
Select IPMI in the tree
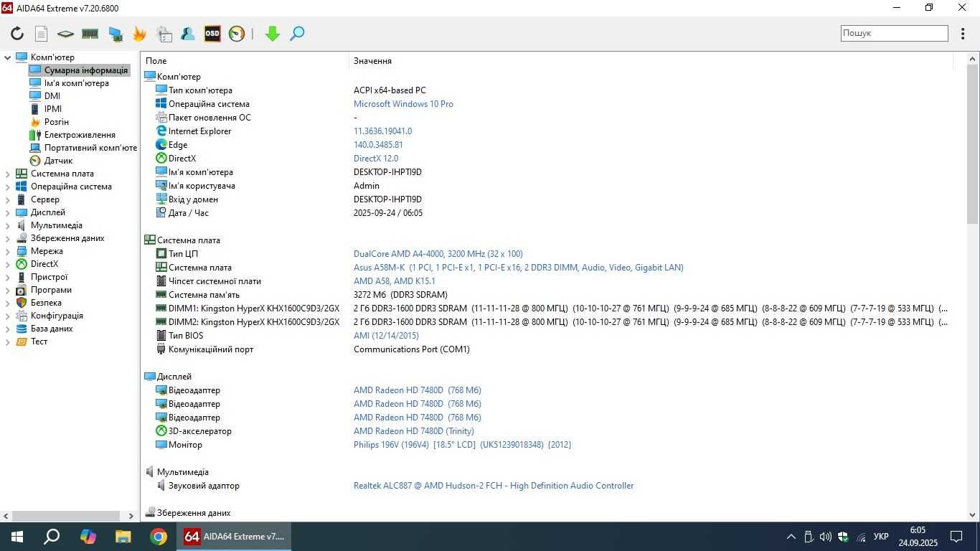pyautogui.click(x=53, y=109)
